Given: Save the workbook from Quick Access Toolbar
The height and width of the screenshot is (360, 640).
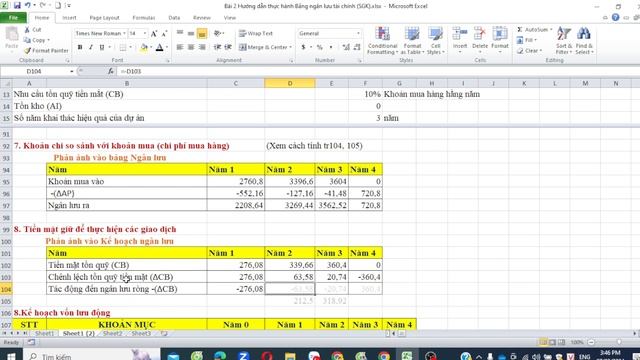Looking at the screenshot, I should pos(17,6).
